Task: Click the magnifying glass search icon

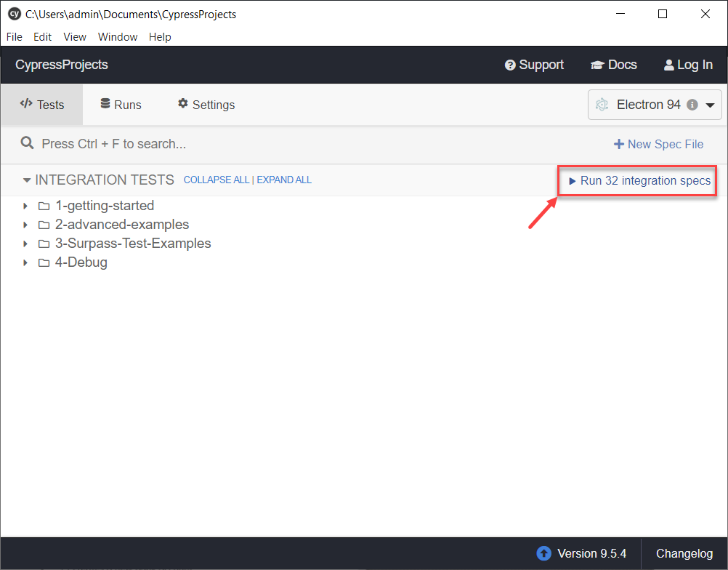Action: (x=27, y=143)
